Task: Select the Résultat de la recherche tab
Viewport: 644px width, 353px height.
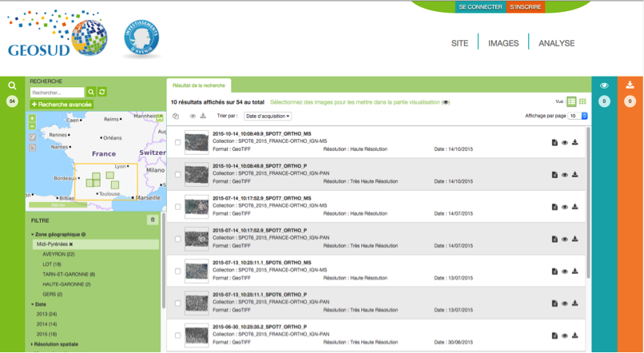Action: tap(199, 85)
